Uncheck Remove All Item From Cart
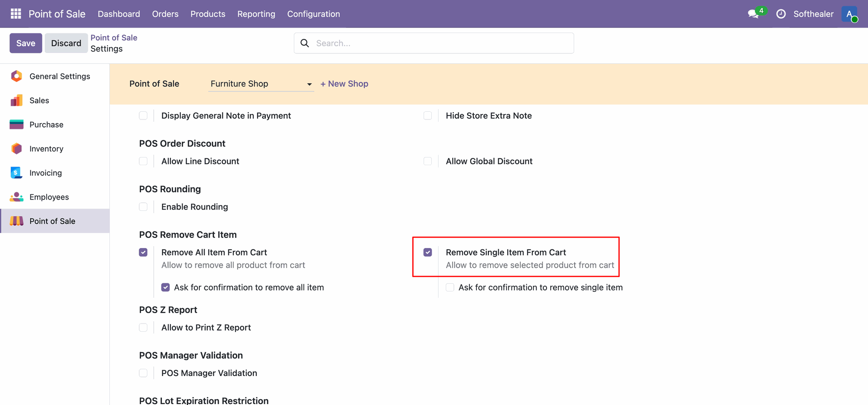 143,252
